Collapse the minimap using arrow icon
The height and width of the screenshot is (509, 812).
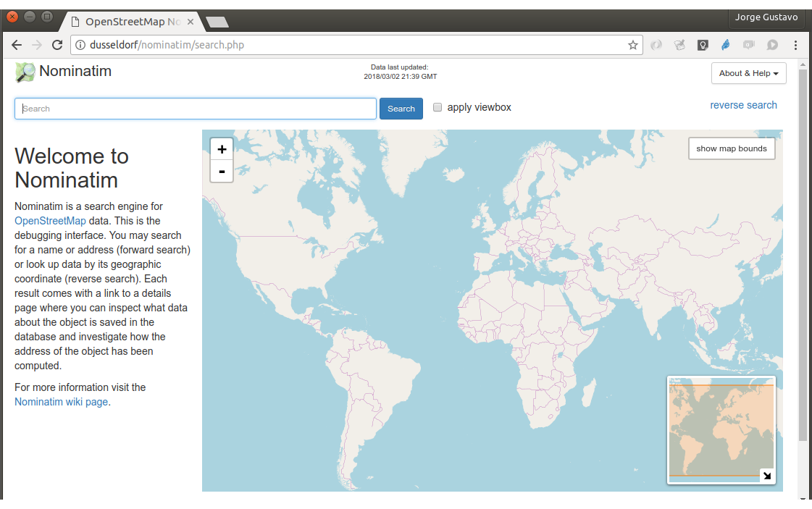point(767,476)
